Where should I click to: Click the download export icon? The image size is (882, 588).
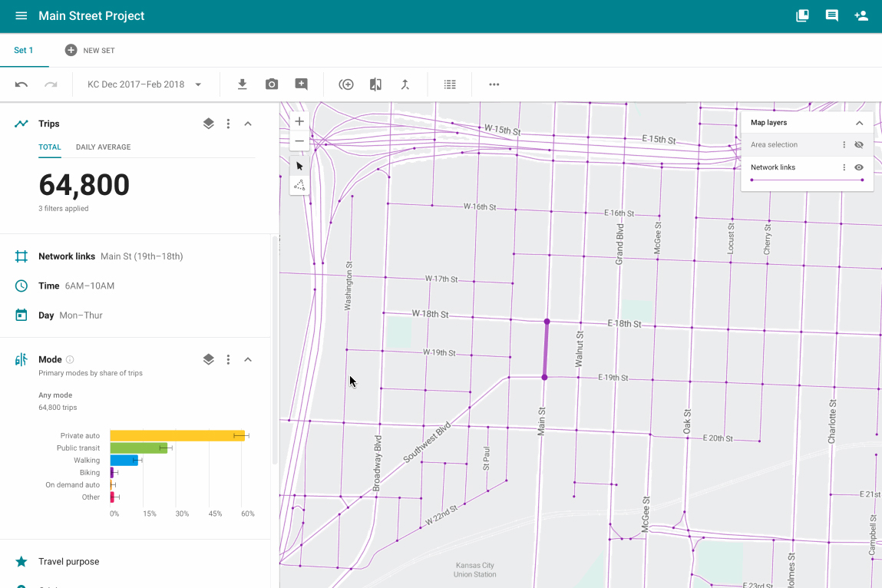tap(242, 84)
